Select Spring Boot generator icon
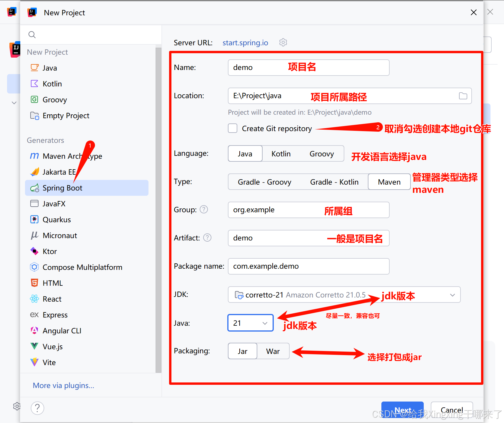Screen dimensions: 504x423 (x=34, y=188)
